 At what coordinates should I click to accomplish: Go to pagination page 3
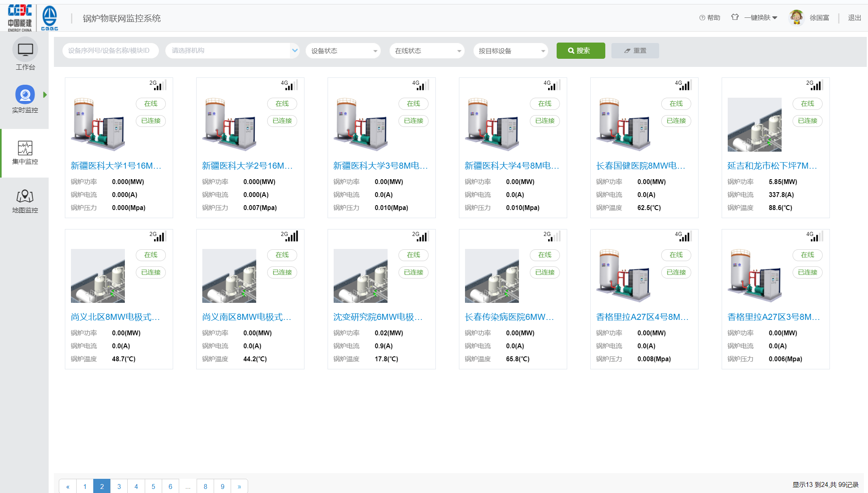pyautogui.click(x=119, y=486)
